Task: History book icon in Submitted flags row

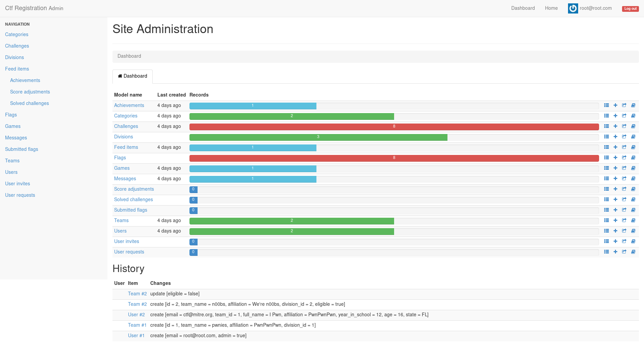Action: 633,210
